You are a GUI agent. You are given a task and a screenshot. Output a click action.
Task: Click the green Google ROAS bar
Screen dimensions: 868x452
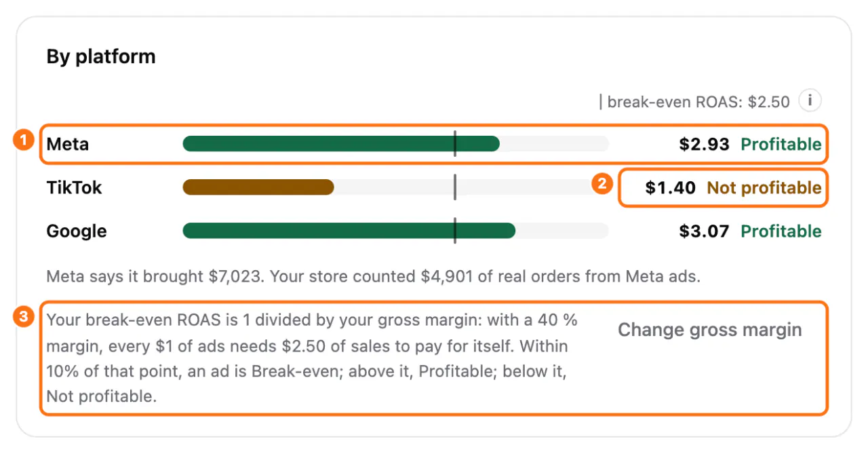click(x=349, y=231)
